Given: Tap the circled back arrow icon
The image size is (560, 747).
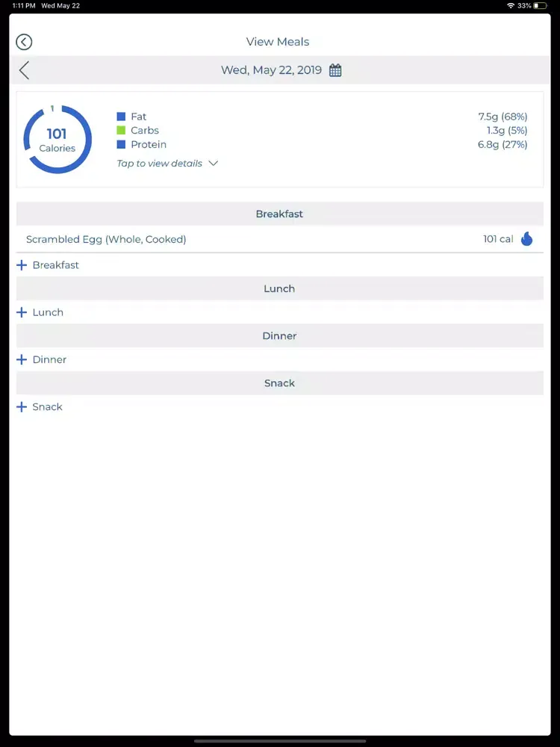Looking at the screenshot, I should tap(24, 42).
